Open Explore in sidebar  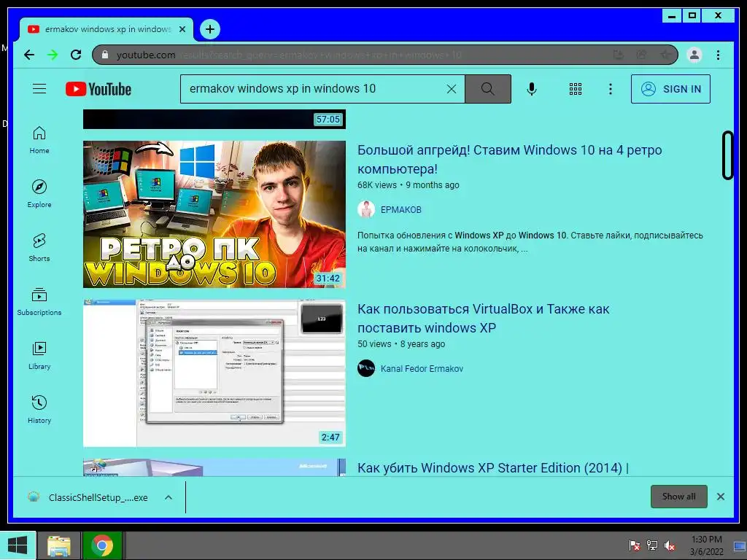coord(39,194)
